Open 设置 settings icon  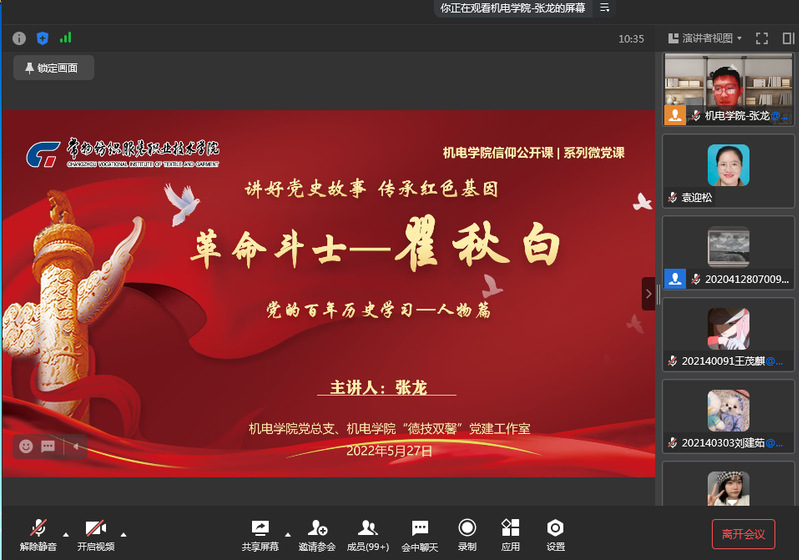coord(555,534)
